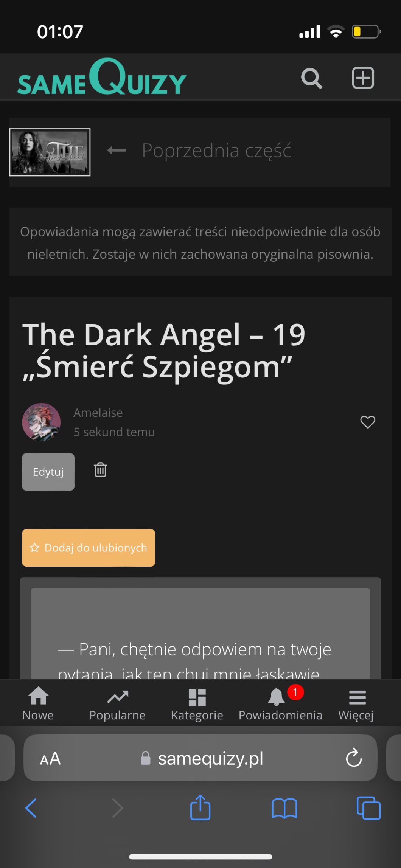Image resolution: width=401 pixels, height=868 pixels.
Task: Show Safari open tabs overview
Action: tap(368, 808)
